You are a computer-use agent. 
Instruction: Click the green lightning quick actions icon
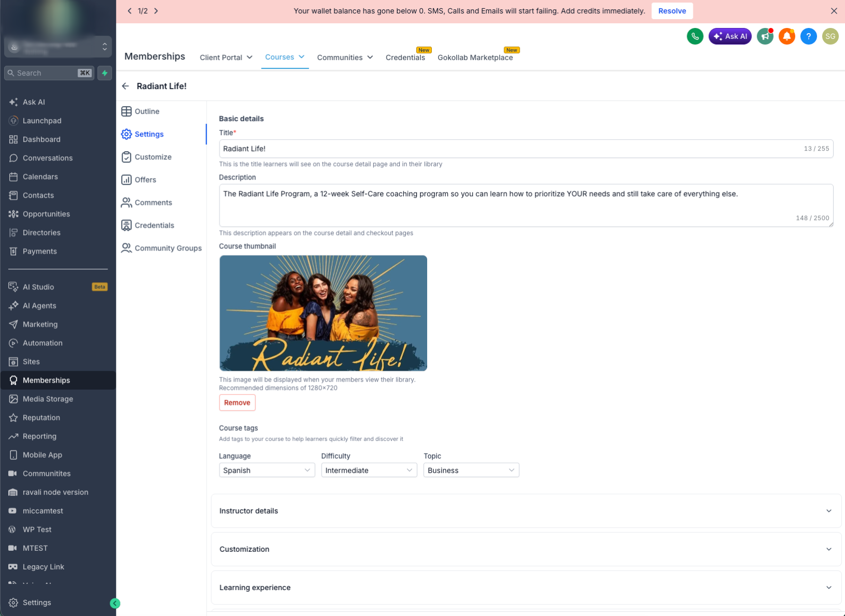(105, 73)
